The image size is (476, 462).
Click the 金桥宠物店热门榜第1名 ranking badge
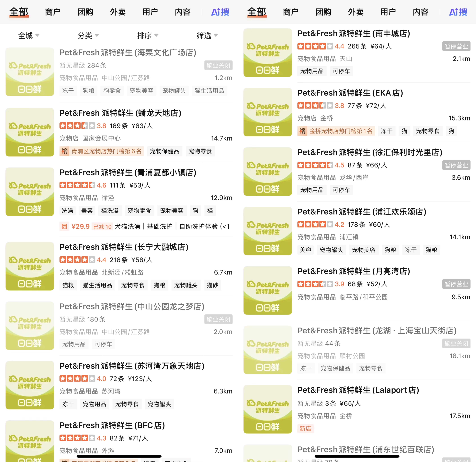click(336, 131)
